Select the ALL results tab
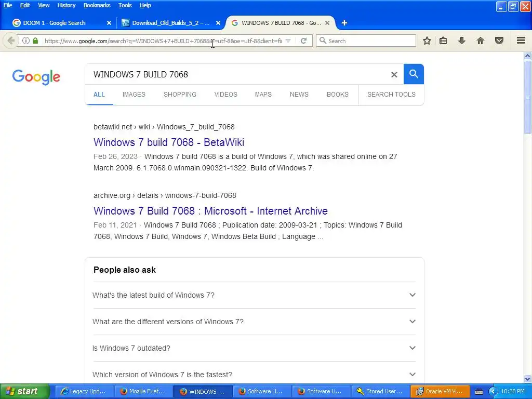Viewport: 532px width, 399px height. [x=99, y=95]
